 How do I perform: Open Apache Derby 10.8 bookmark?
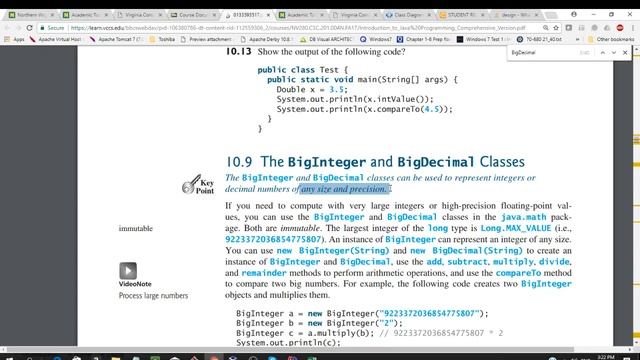point(267,39)
